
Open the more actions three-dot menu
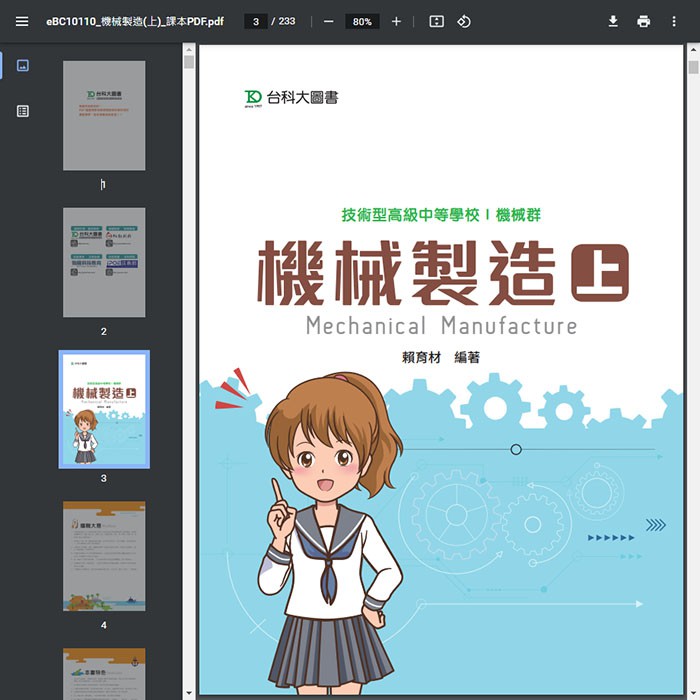[x=674, y=21]
